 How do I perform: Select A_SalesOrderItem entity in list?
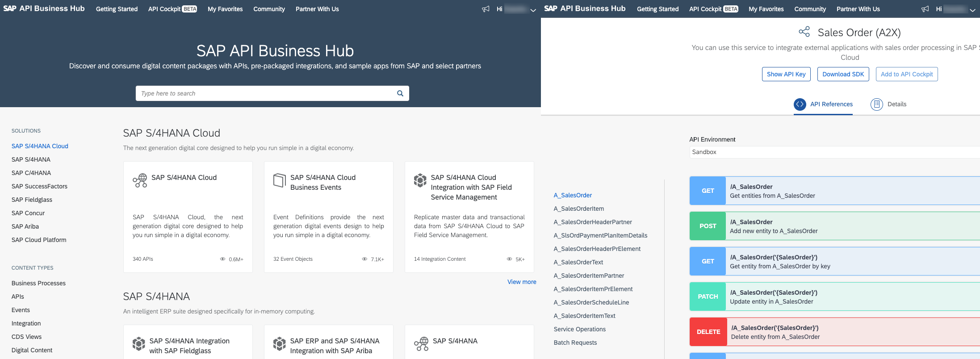tap(579, 209)
